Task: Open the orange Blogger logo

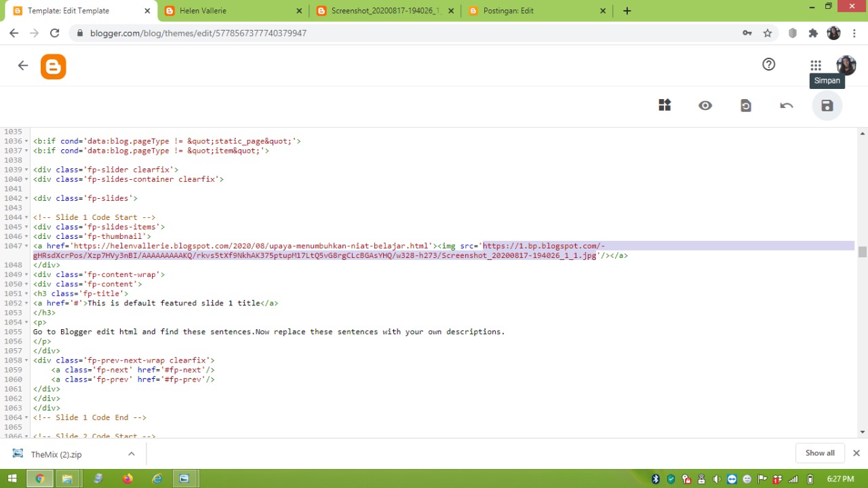Action: click(x=54, y=67)
